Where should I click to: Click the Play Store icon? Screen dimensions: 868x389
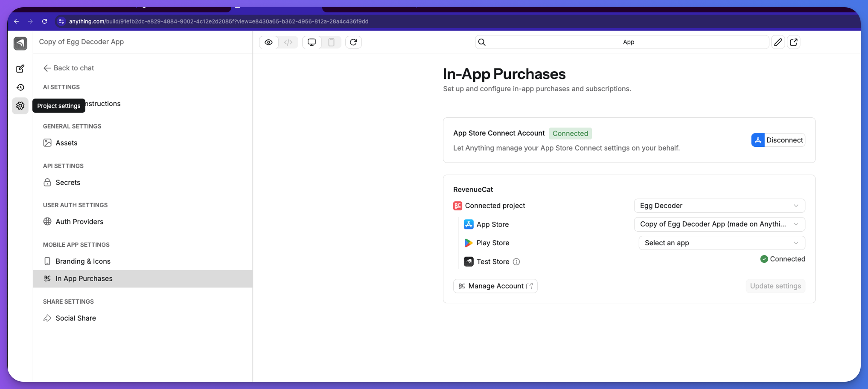[469, 243]
